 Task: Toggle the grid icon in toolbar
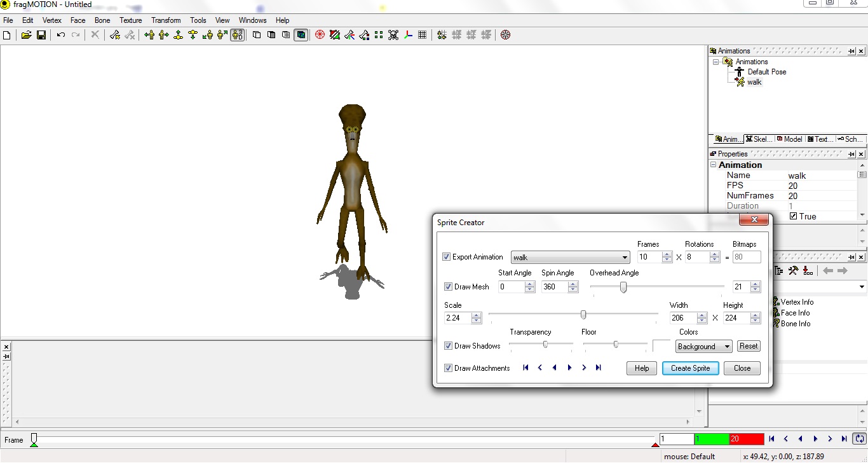pyautogui.click(x=423, y=35)
